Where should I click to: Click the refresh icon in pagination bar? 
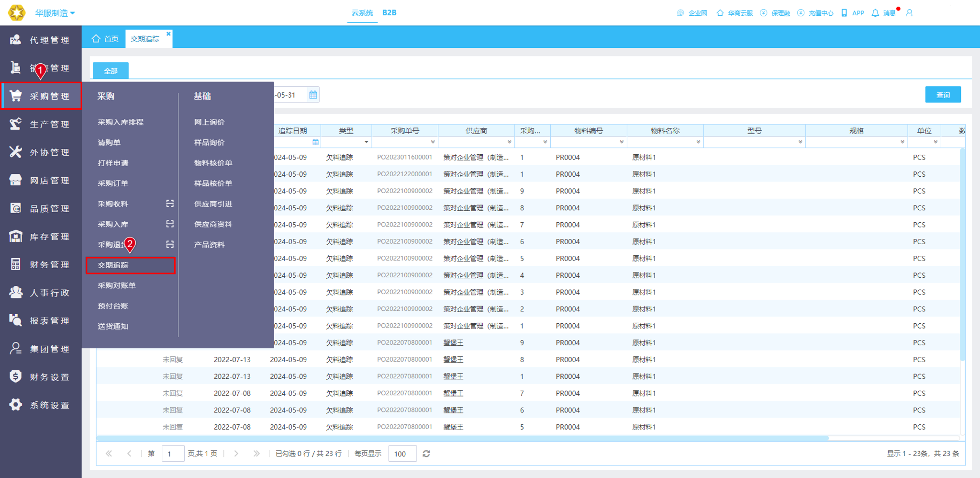426,454
